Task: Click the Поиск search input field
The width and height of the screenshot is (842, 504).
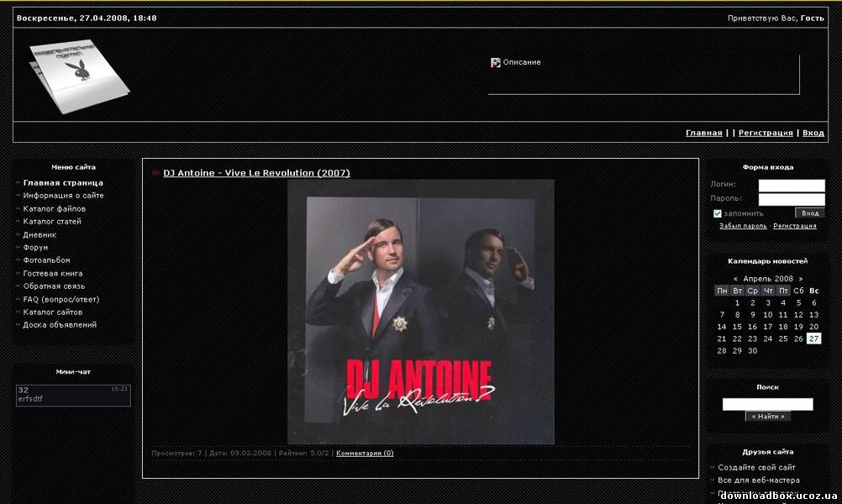Action: click(768, 404)
